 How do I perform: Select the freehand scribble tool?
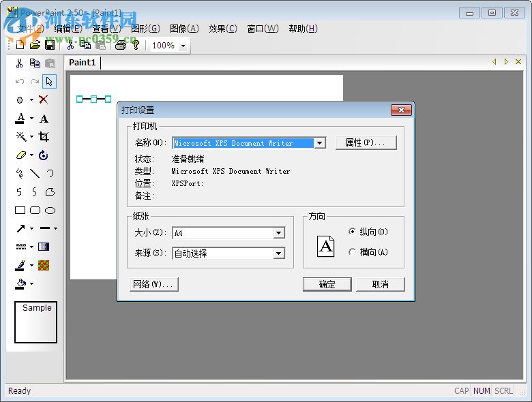click(x=20, y=174)
